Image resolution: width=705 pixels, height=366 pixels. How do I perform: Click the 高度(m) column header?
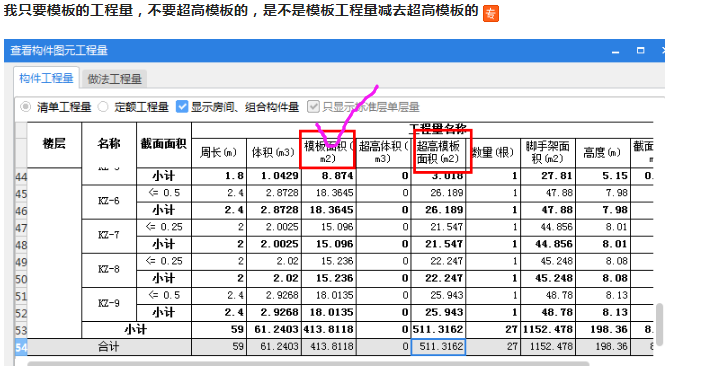pos(603,153)
